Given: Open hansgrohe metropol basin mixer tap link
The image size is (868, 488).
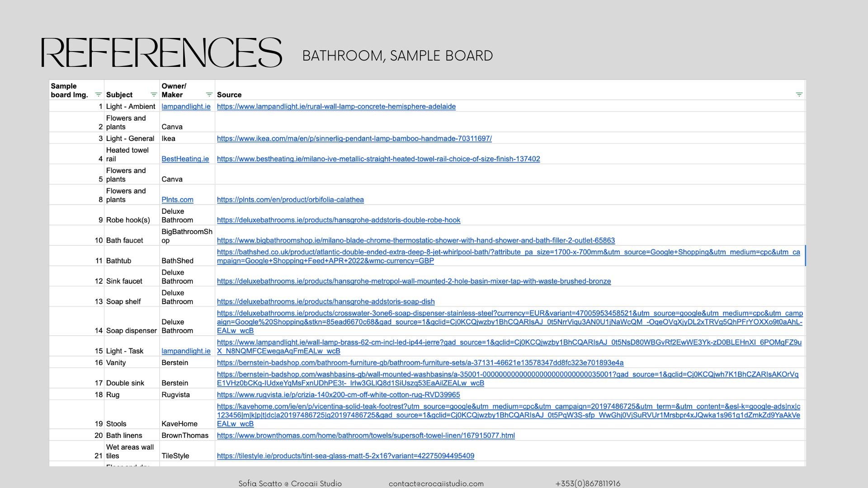Looking at the screenshot, I should click(414, 281).
